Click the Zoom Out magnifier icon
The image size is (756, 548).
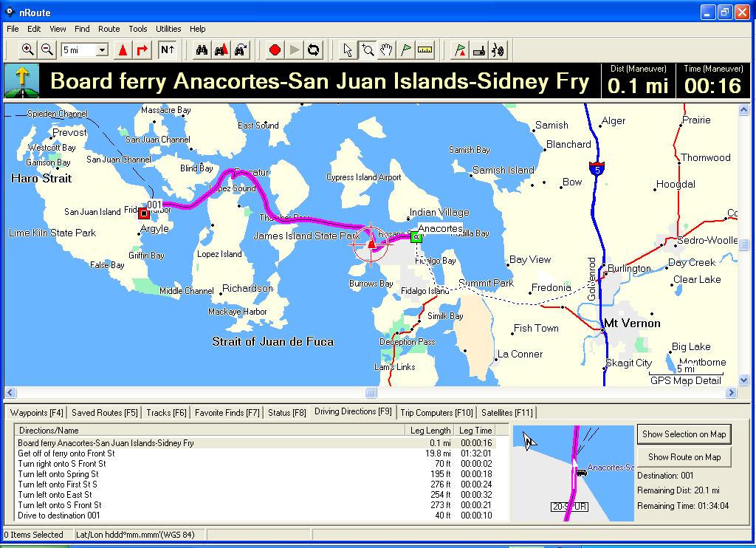pos(47,49)
